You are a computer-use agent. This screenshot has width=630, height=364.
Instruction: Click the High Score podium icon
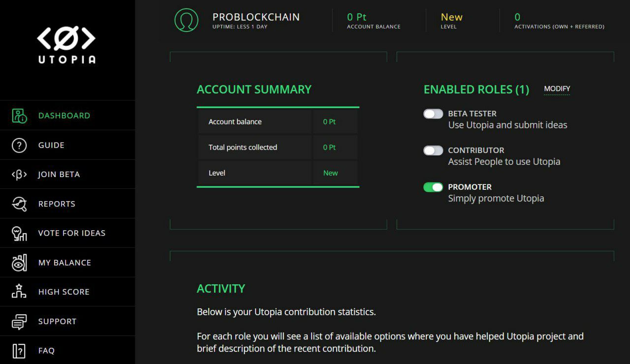[x=19, y=292]
